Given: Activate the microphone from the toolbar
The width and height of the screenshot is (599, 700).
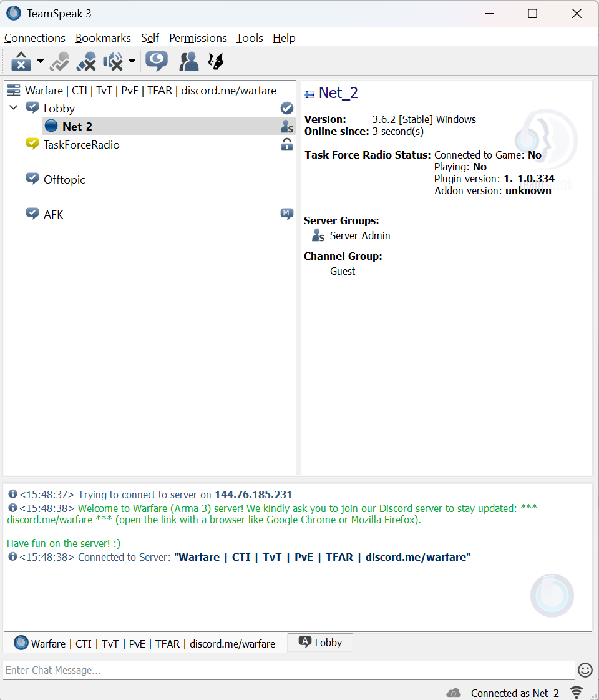Looking at the screenshot, I should tap(59, 61).
